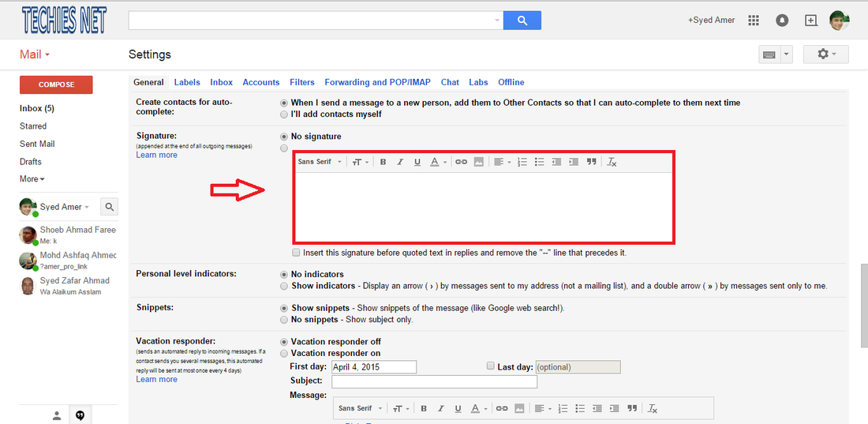Switch to the Labs tab
The image size is (868, 424).
pos(478,82)
